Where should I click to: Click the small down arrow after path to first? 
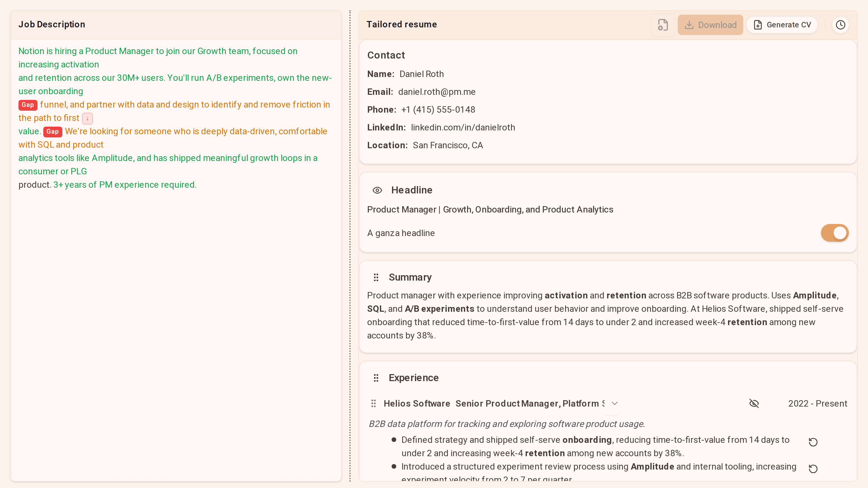pos(87,119)
